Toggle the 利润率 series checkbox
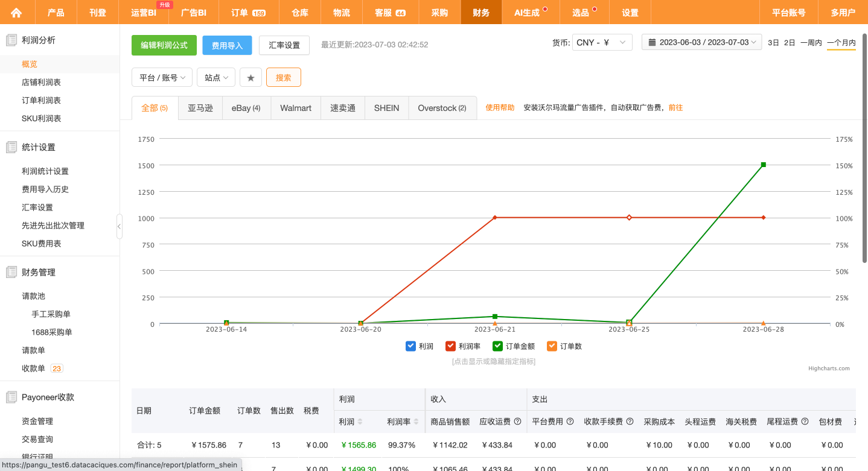Screen dimensions: 868x471 click(450, 346)
